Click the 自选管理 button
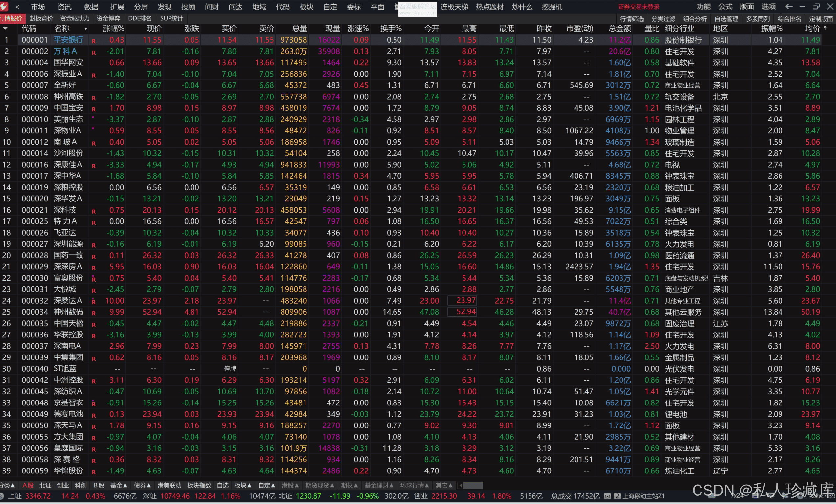This screenshot has width=836, height=504. [726, 19]
